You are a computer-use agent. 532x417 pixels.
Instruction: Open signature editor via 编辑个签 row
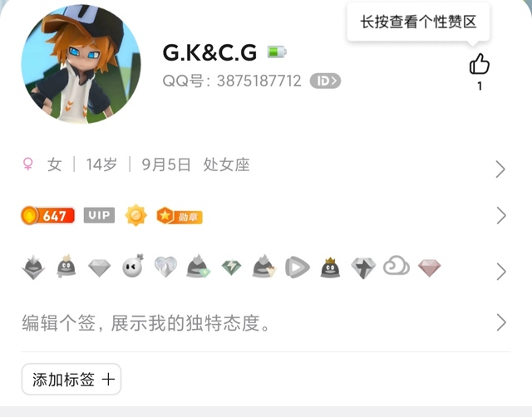[x=266, y=323]
